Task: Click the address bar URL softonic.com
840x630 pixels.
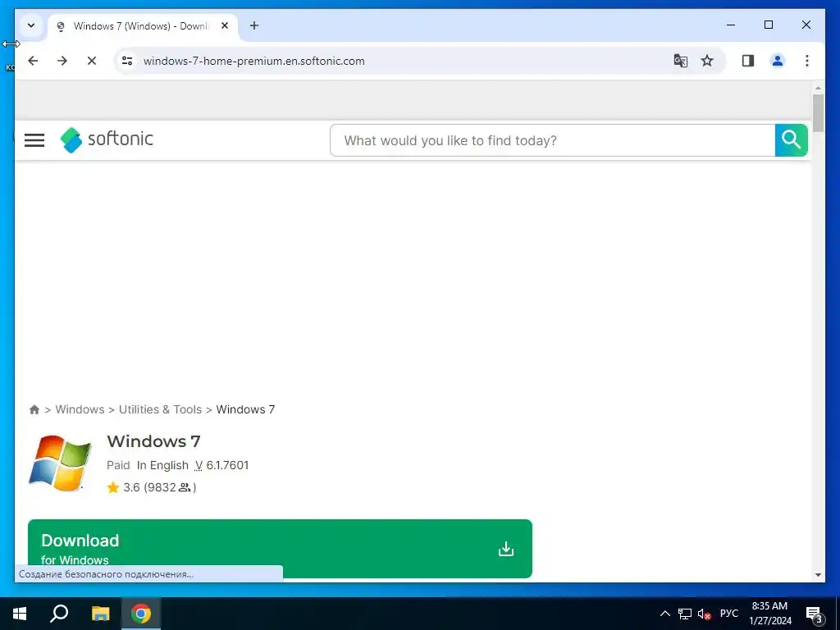Action: point(254,61)
